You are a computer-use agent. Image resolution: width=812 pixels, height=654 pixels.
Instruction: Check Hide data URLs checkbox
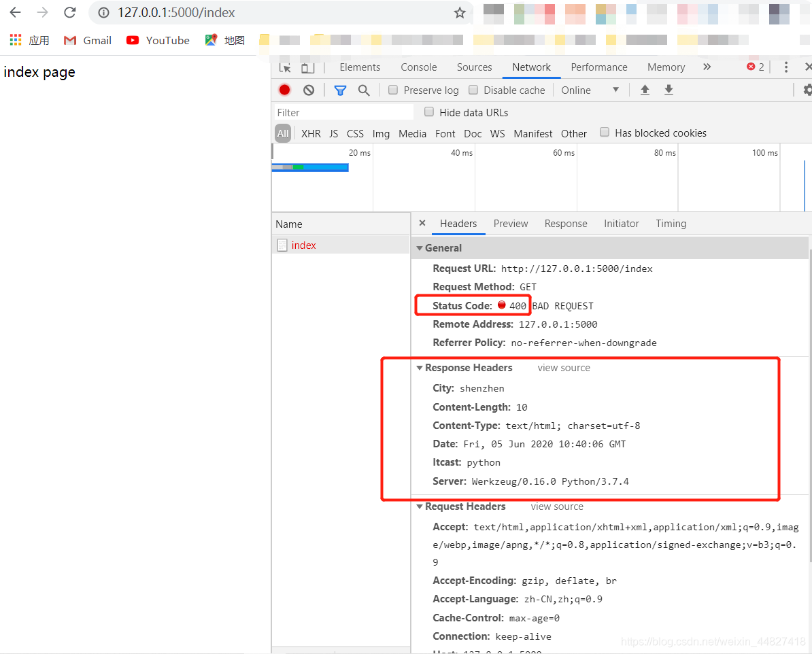point(429,112)
